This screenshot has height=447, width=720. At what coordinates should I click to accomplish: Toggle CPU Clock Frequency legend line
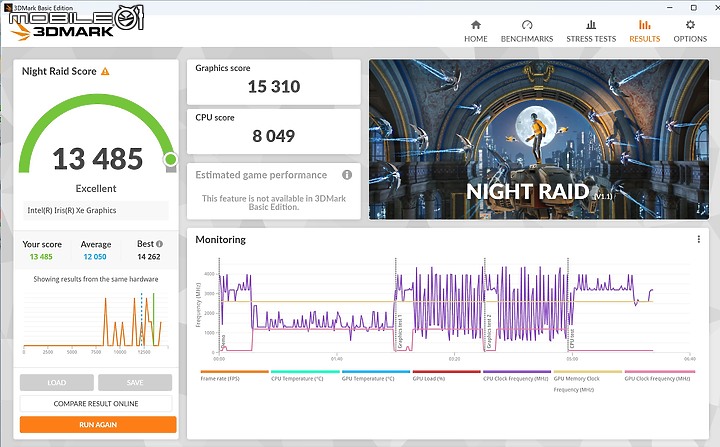517,372
